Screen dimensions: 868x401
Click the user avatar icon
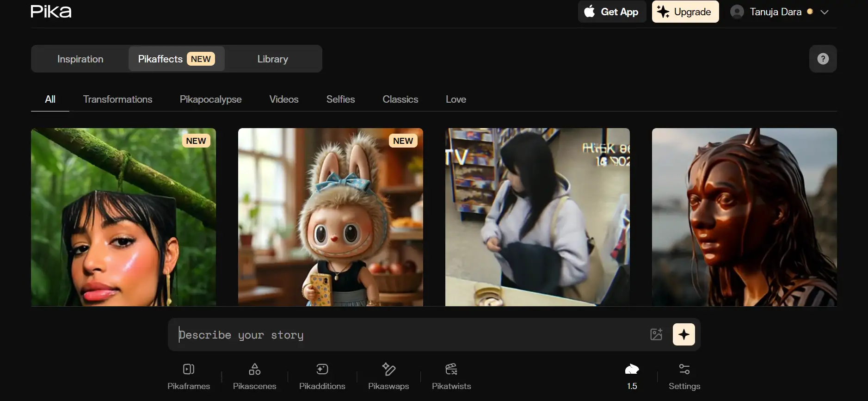737,12
